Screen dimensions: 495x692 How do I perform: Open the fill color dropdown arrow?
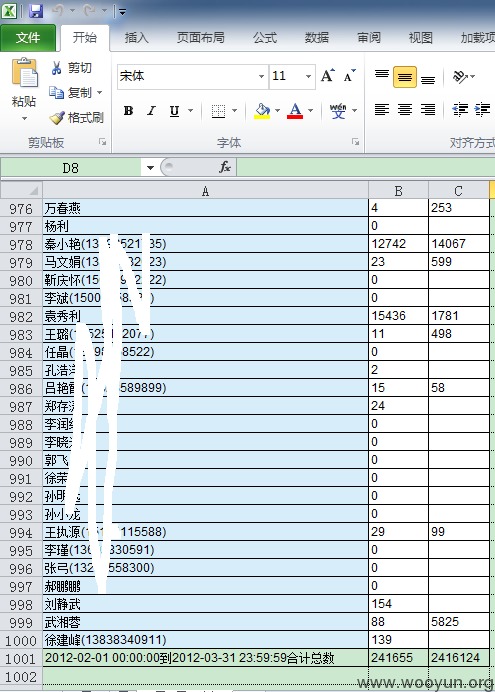pos(278,110)
